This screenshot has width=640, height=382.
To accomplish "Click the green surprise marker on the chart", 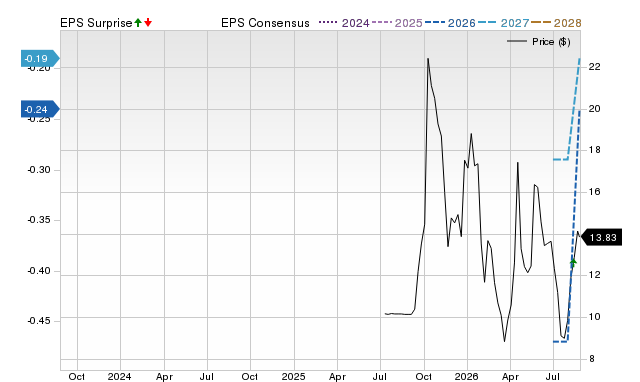I will (573, 262).
